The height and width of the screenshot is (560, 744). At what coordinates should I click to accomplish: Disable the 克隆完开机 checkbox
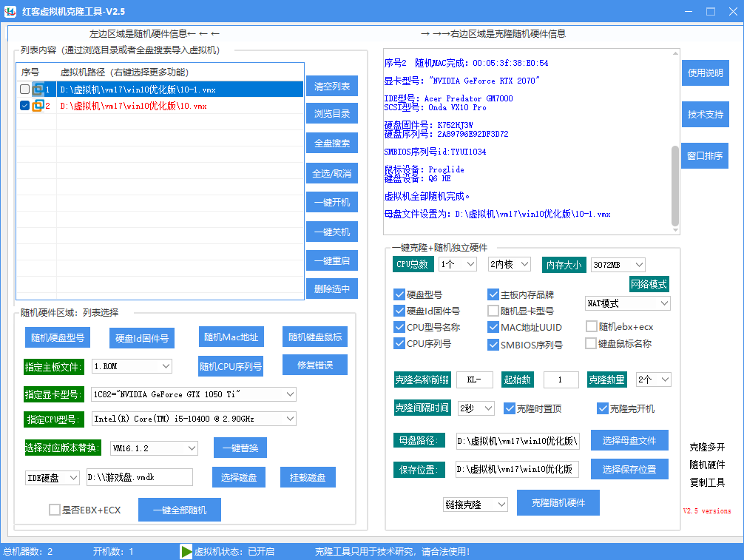[603, 408]
